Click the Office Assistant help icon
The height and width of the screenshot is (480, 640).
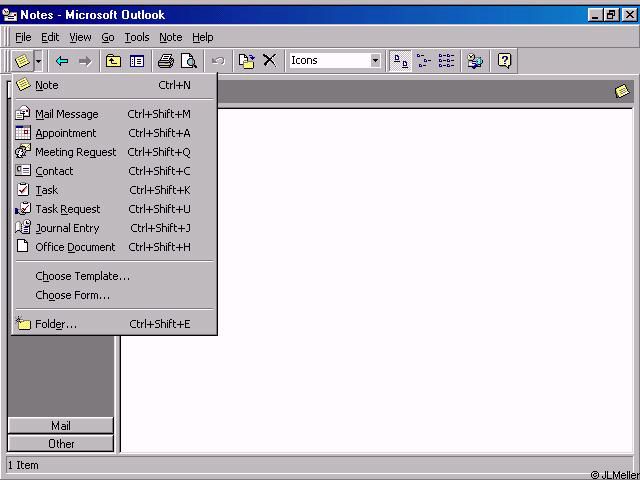point(504,61)
